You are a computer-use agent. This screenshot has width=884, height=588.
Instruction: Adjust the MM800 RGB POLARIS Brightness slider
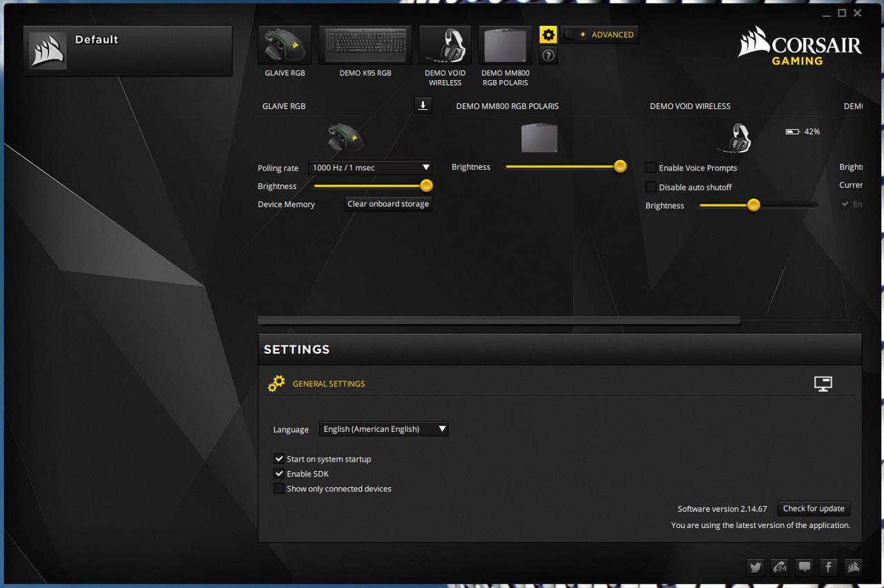pos(566,166)
